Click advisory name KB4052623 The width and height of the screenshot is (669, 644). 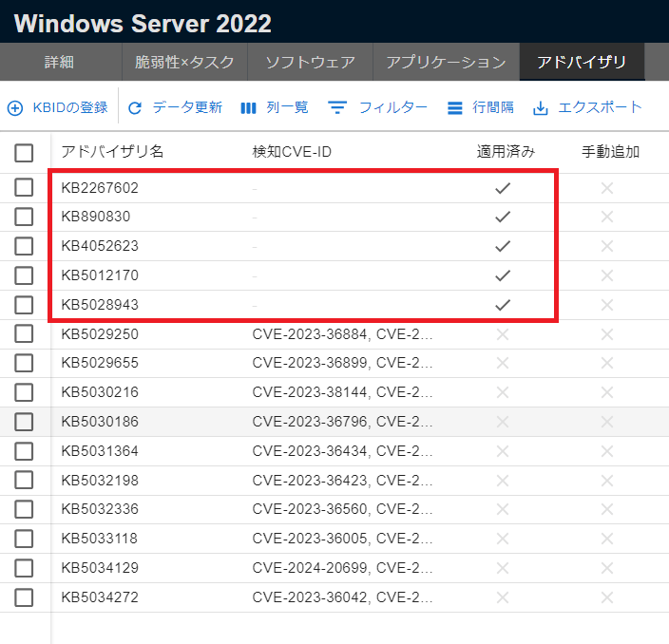(x=100, y=246)
